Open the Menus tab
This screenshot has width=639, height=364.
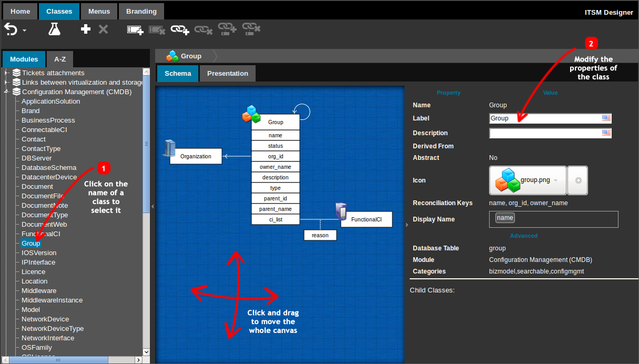(x=99, y=12)
